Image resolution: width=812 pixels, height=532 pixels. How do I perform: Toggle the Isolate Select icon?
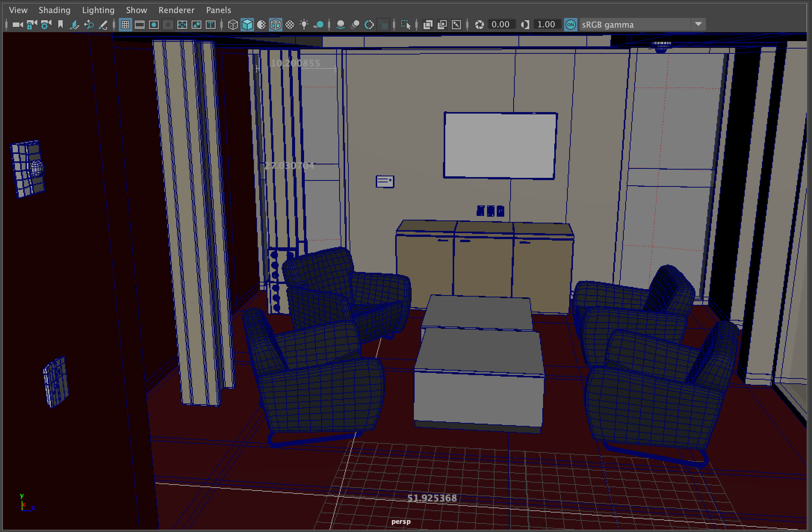click(x=406, y=25)
